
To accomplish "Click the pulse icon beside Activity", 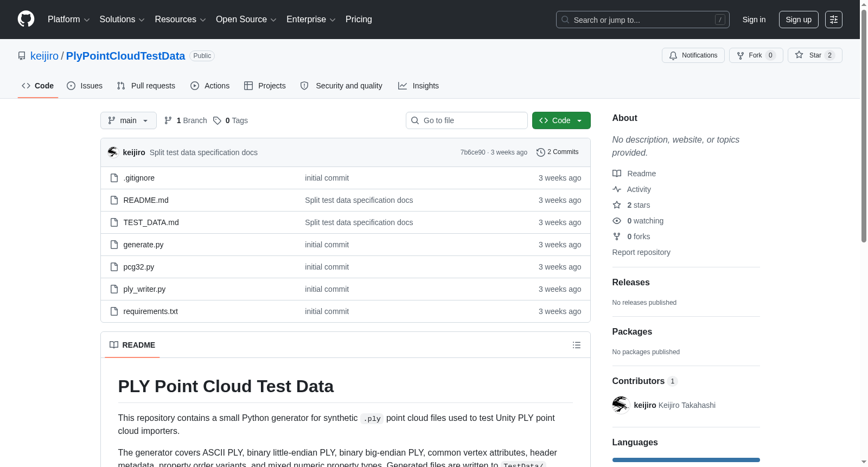I will [617, 189].
